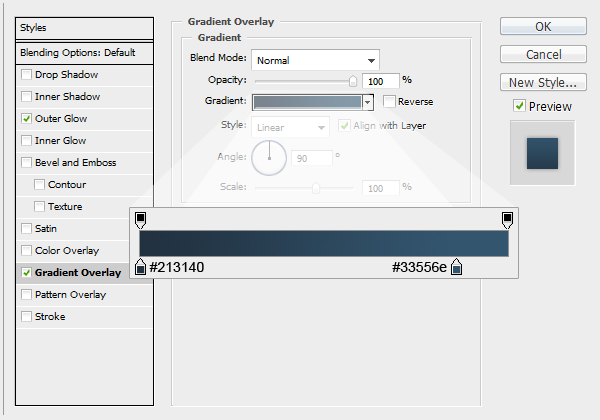600x420 pixels.
Task: Click the Scale slider handle
Action: (x=316, y=188)
